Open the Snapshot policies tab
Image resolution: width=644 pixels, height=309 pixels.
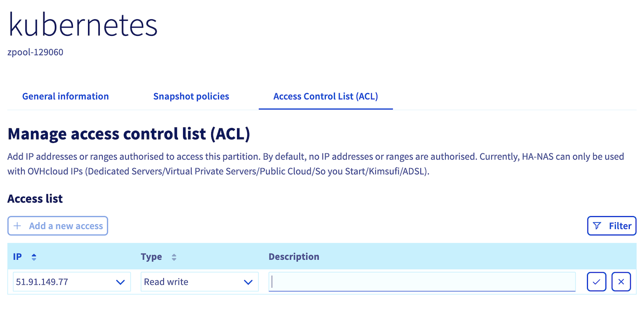[191, 96]
